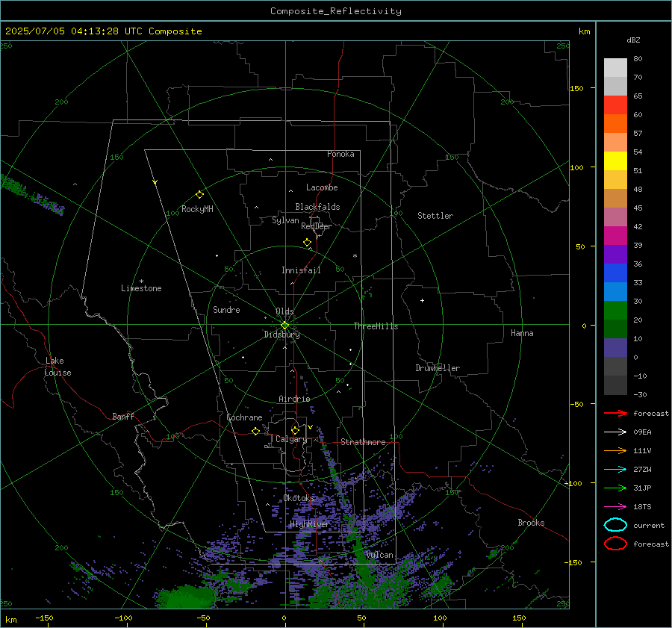The height and width of the screenshot is (628, 672).
Task: Select the blue 33–36 dBZ swatch
Action: (615, 273)
